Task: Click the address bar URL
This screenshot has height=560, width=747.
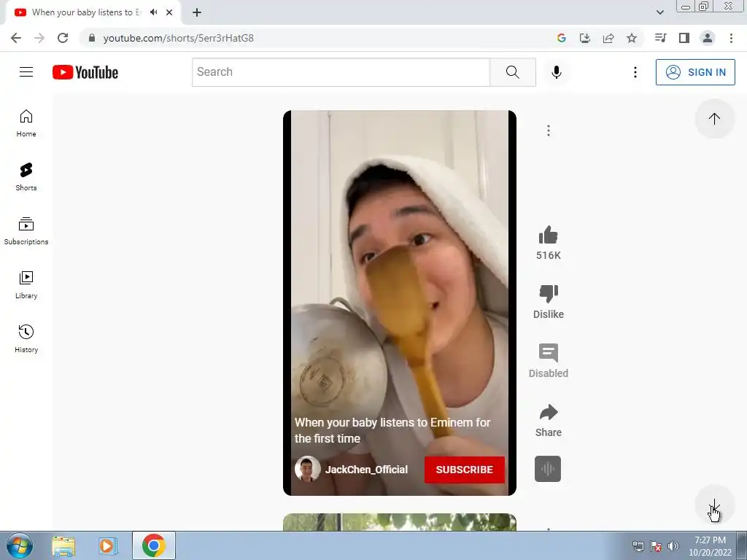Action: point(178,38)
